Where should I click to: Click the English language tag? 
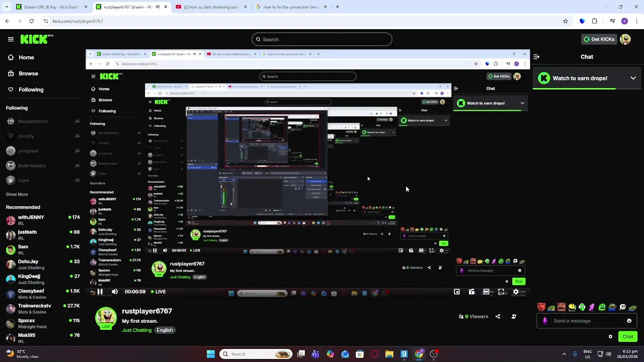click(x=165, y=330)
